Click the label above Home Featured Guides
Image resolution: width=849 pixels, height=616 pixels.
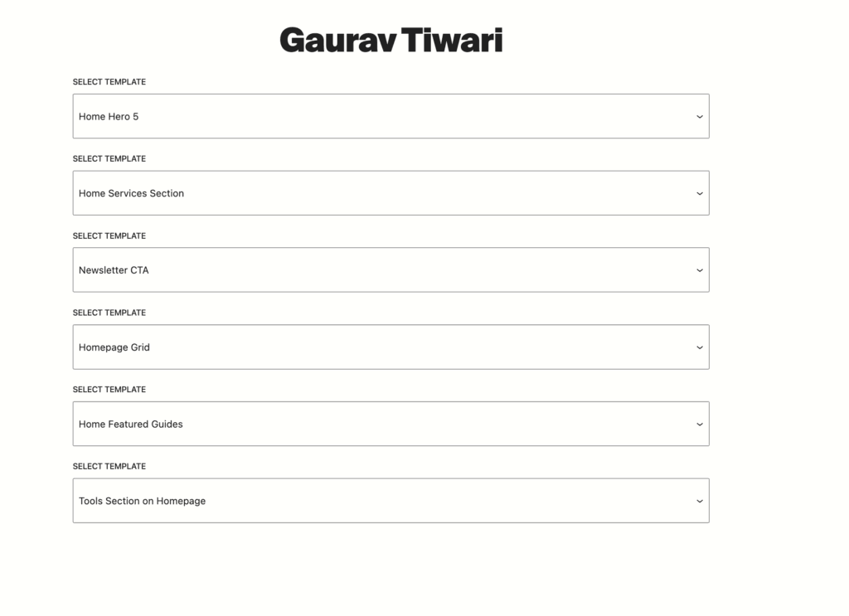coord(109,389)
